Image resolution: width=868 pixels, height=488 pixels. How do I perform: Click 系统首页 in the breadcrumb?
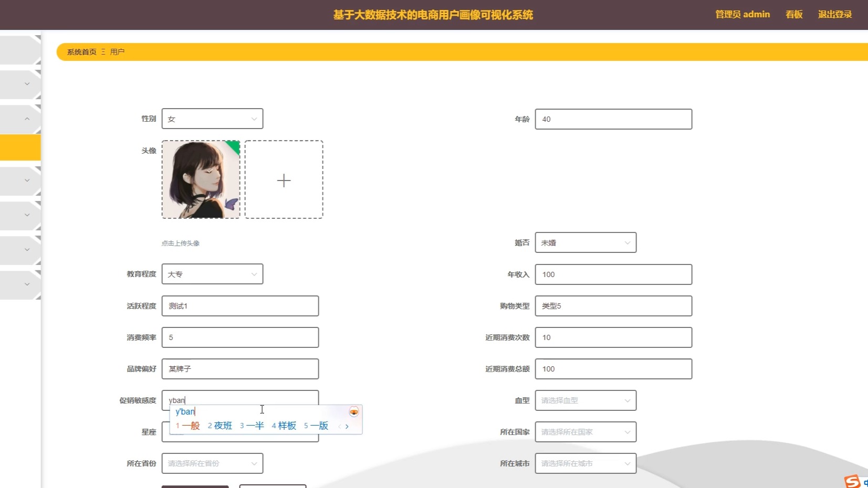(81, 52)
